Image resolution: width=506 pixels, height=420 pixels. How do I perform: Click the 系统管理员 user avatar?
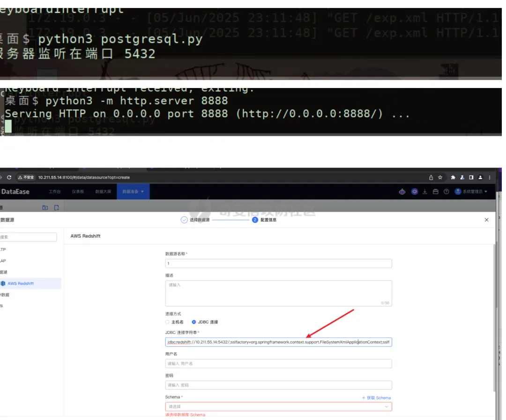(x=458, y=192)
